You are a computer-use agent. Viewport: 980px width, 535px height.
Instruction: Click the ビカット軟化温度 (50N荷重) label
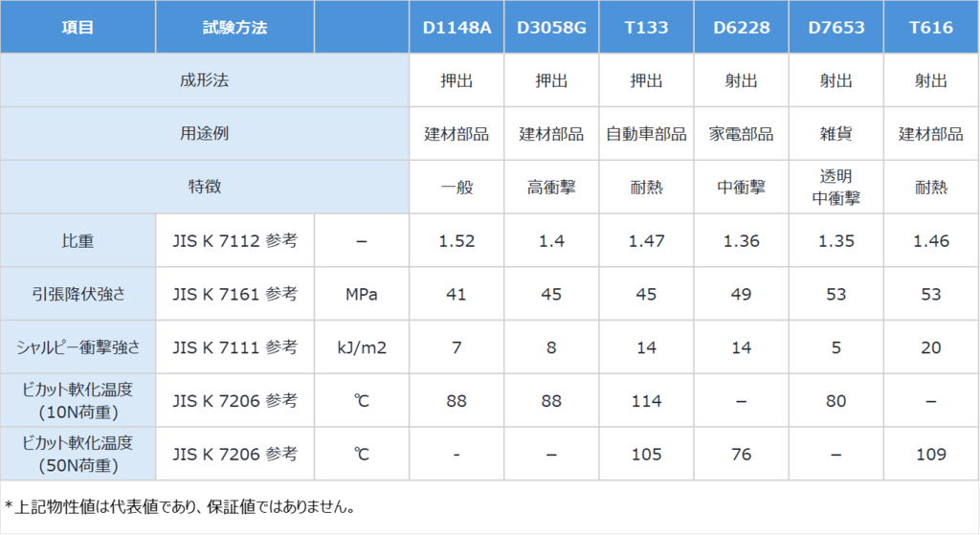pyautogui.click(x=78, y=455)
